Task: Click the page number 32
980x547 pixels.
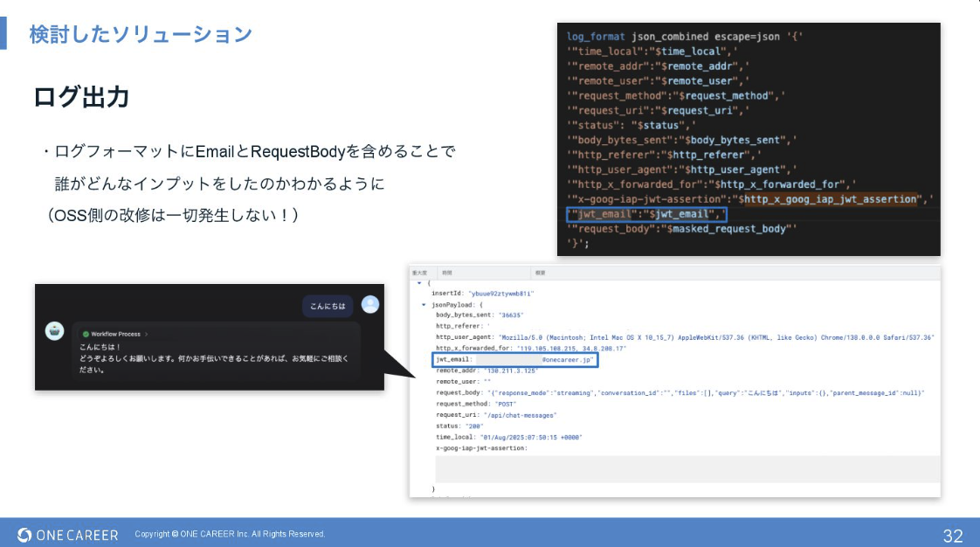Action: 952,535
